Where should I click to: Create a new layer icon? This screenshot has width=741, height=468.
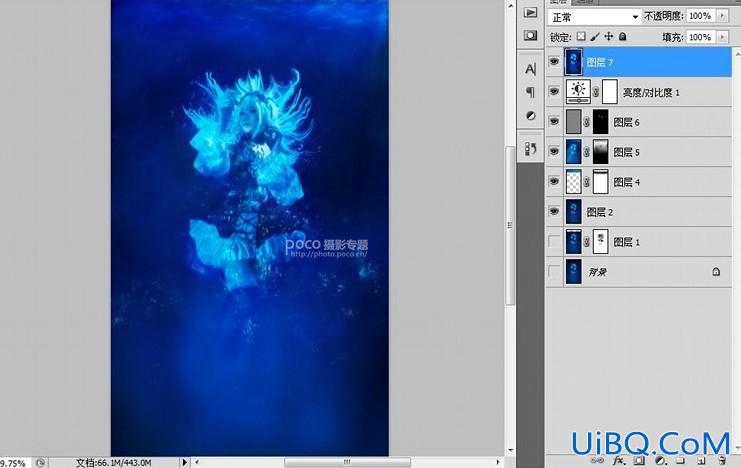(x=701, y=460)
